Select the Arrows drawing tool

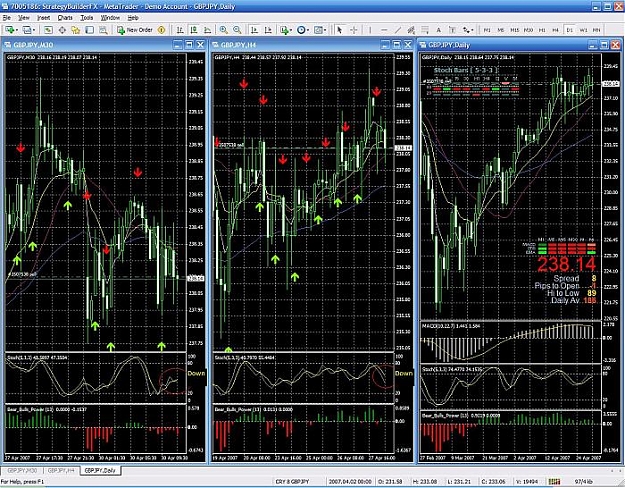tap(466, 30)
